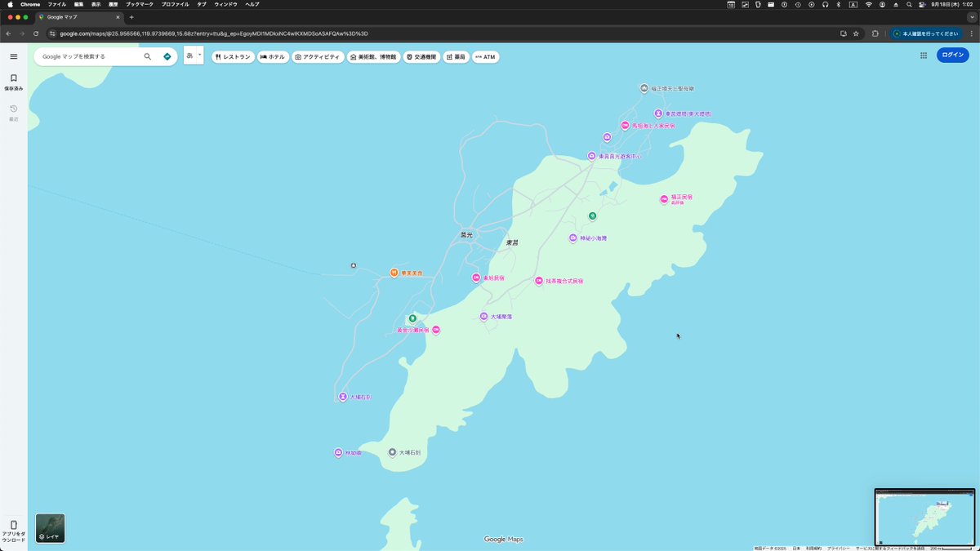Open Chrome's three-dot menu
This screenshot has height=551, width=980.
click(971, 33)
